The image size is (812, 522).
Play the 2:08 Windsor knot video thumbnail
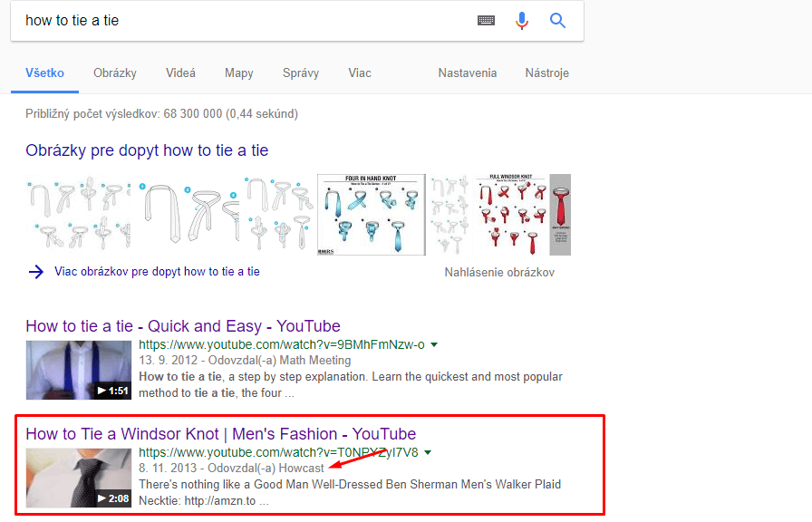pyautogui.click(x=79, y=478)
